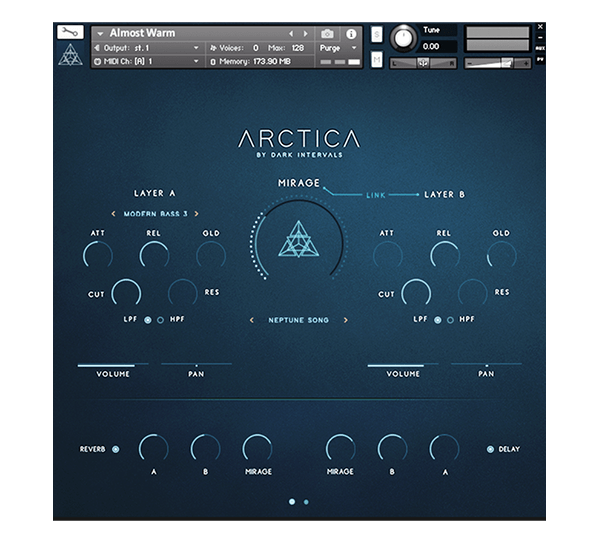The height and width of the screenshot is (543, 600).
Task: Click the Arctica triangle instrument logo icon
Action: point(70,55)
